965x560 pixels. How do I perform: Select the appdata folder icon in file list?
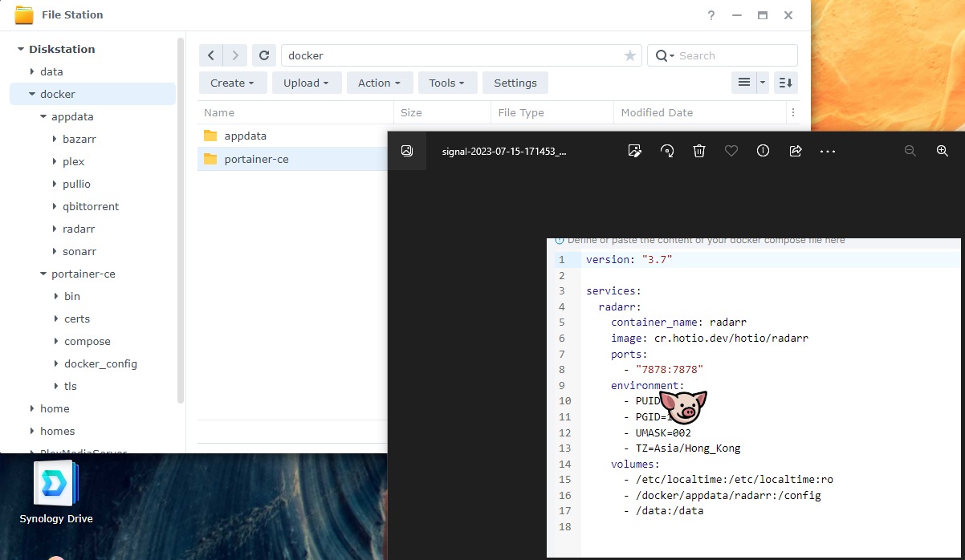pos(210,136)
